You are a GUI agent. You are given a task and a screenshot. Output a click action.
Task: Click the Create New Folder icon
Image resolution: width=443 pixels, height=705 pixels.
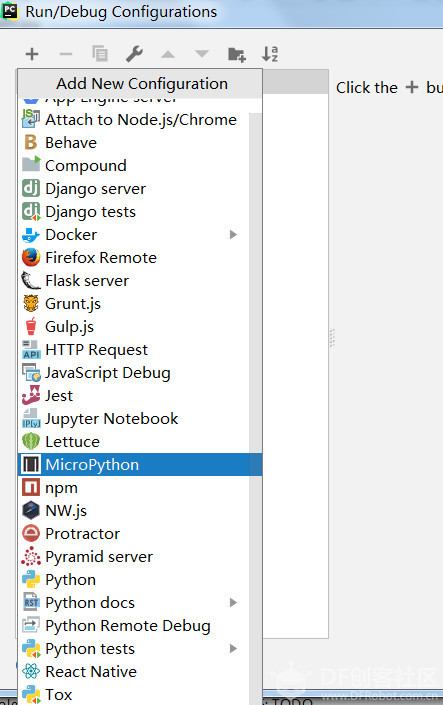tap(237, 54)
